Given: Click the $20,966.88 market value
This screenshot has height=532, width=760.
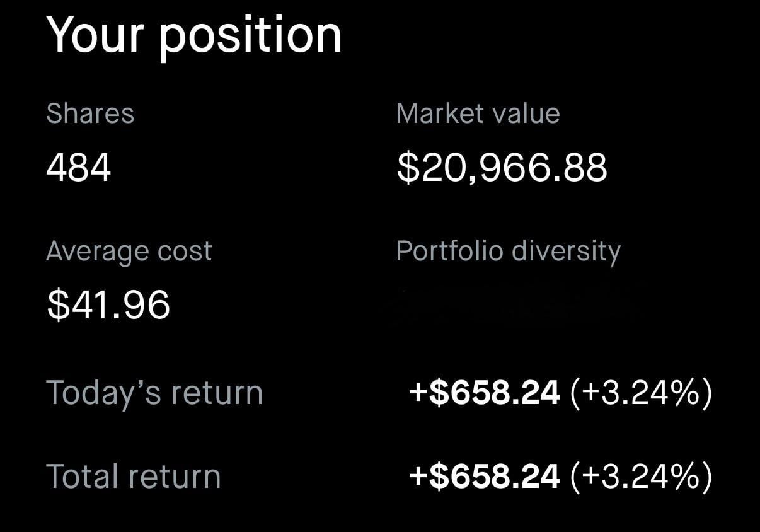Looking at the screenshot, I should (x=502, y=168).
